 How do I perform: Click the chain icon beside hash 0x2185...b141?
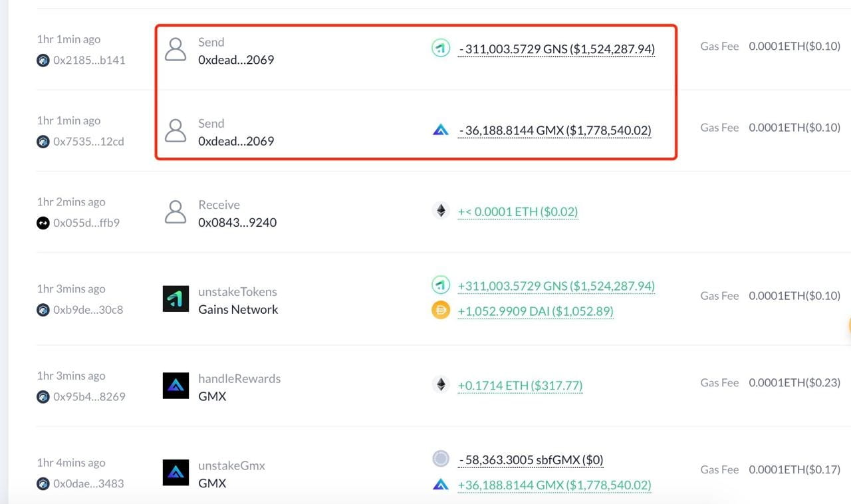pos(43,60)
